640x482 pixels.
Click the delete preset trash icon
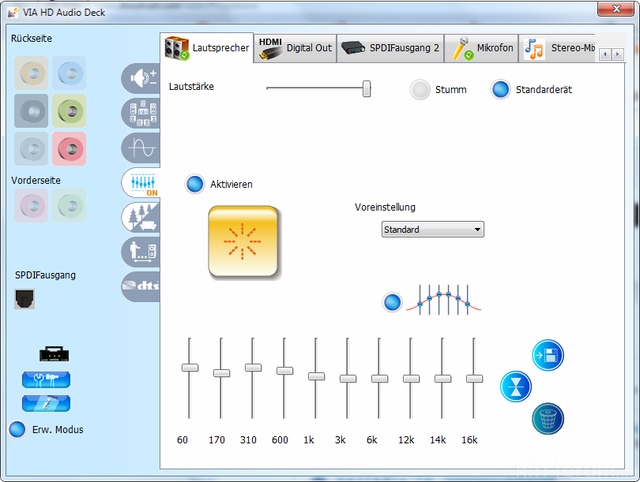(547, 417)
